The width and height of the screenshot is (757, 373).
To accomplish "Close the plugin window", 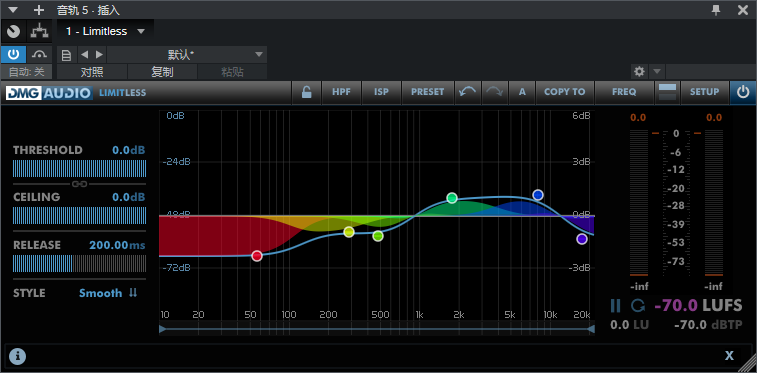I will [743, 10].
